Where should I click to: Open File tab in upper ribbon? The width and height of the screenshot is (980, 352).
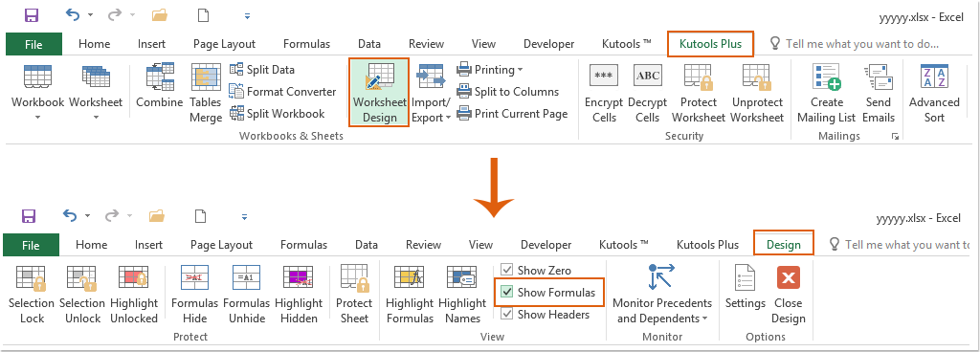pyautogui.click(x=33, y=44)
